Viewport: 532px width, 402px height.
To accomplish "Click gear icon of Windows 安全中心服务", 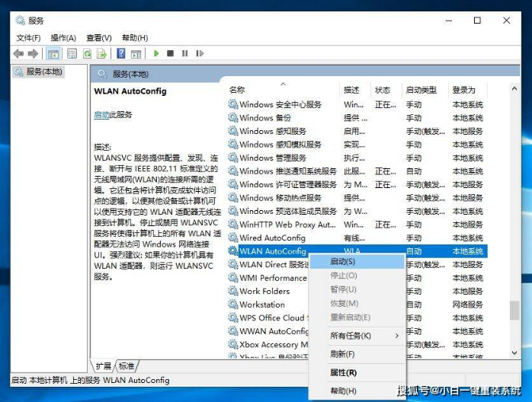I will [x=232, y=104].
